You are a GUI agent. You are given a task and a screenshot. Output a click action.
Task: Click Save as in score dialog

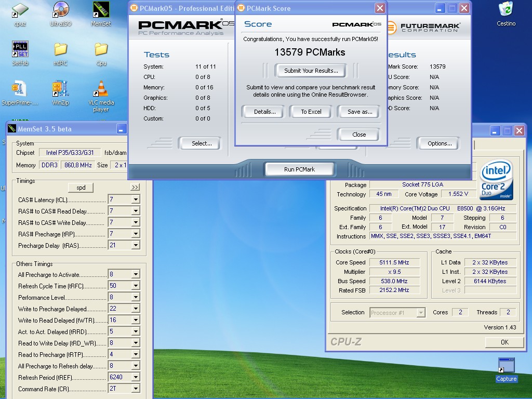[360, 112]
